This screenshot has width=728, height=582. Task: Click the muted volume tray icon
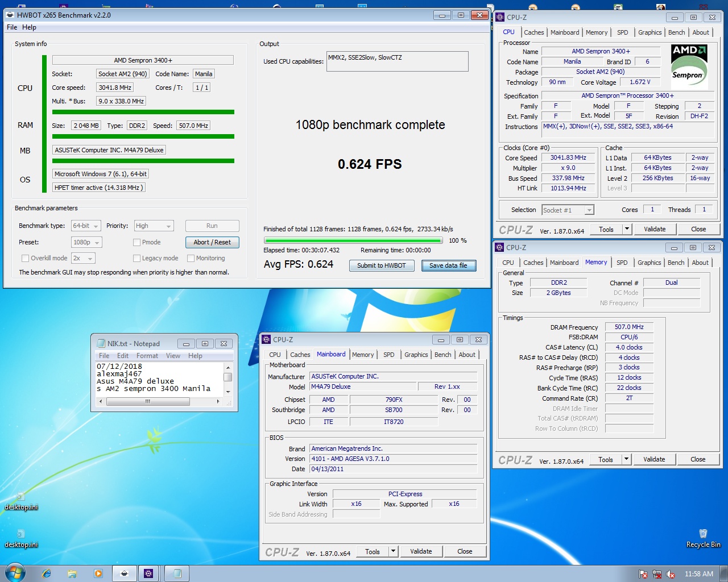(671, 574)
